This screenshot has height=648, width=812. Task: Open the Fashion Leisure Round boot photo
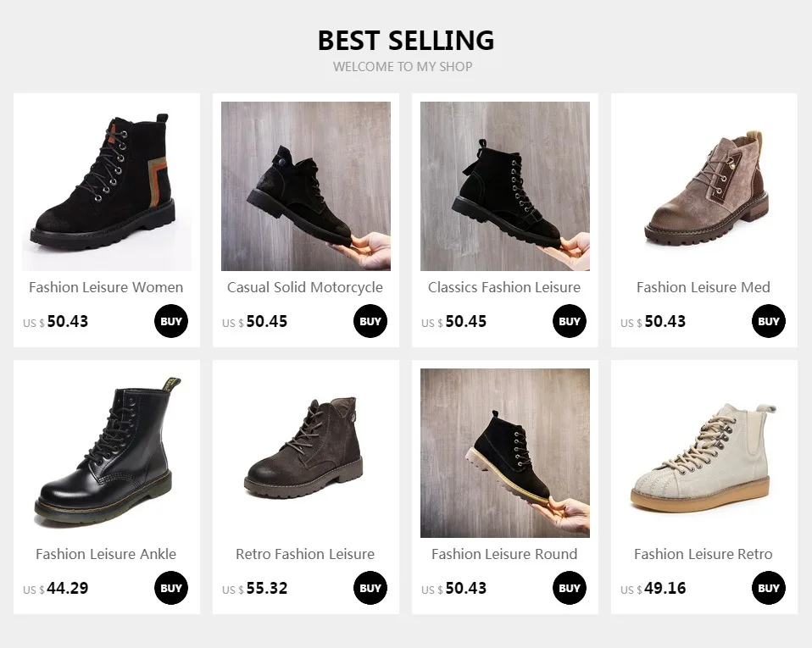click(505, 453)
